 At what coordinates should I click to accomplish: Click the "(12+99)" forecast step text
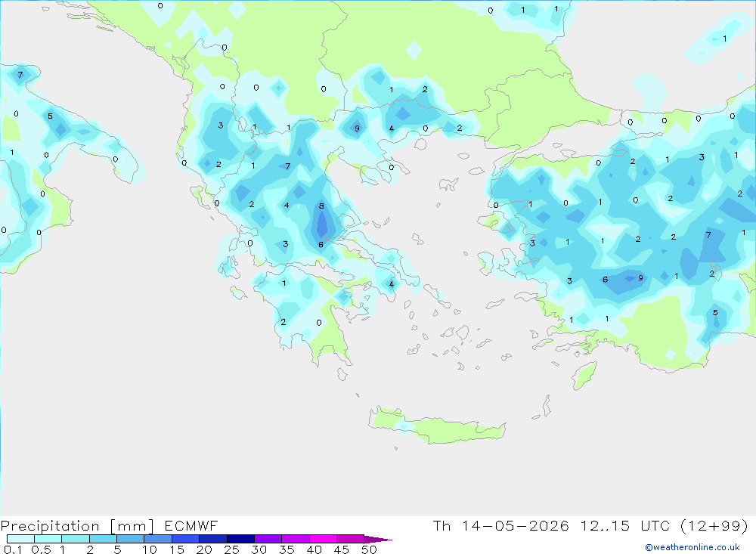click(x=714, y=525)
